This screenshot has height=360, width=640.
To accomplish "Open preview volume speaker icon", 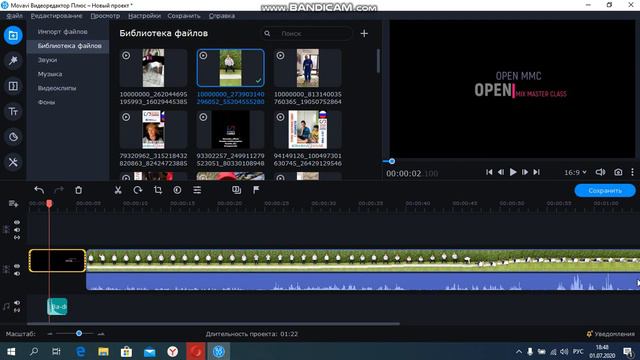I will [600, 172].
